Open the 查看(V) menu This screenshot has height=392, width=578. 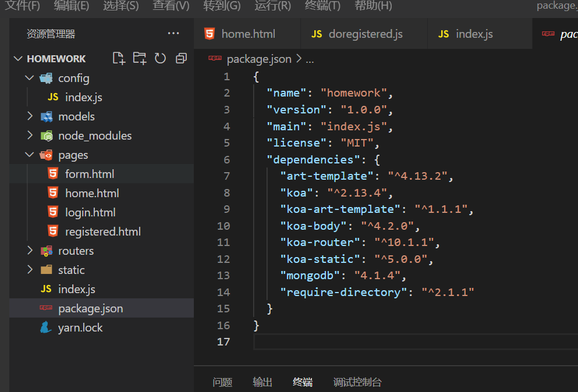171,6
